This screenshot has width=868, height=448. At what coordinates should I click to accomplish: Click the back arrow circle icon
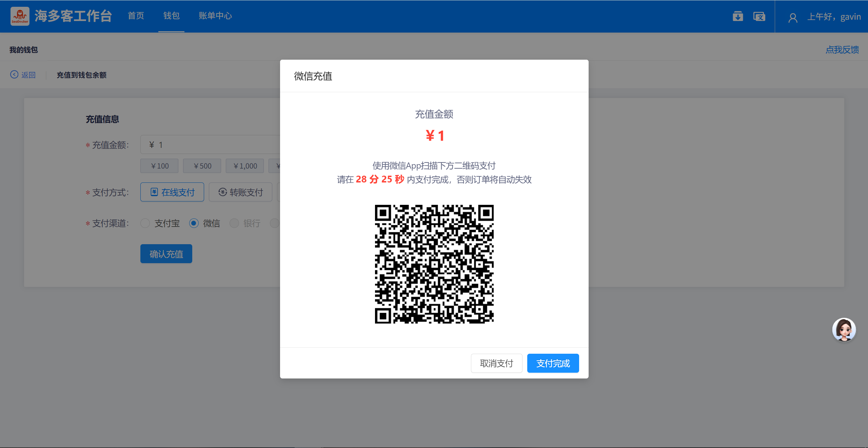(14, 75)
